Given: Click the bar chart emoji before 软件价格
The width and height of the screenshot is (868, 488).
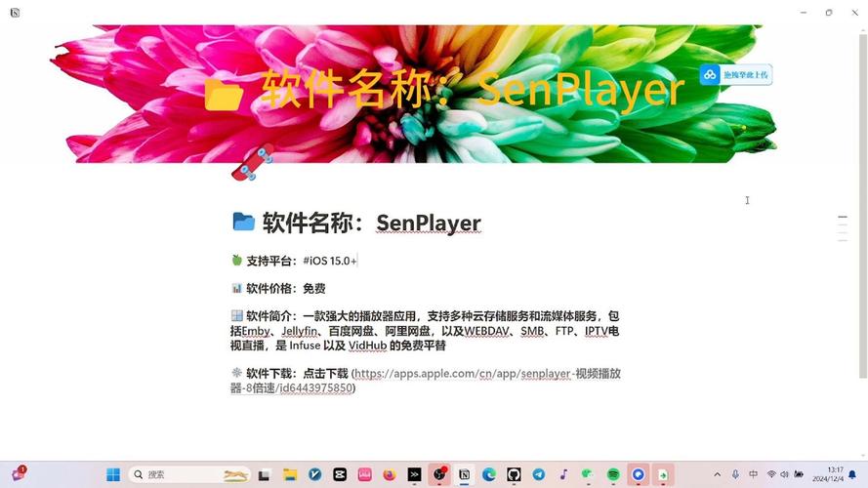Looking at the screenshot, I should [x=237, y=288].
